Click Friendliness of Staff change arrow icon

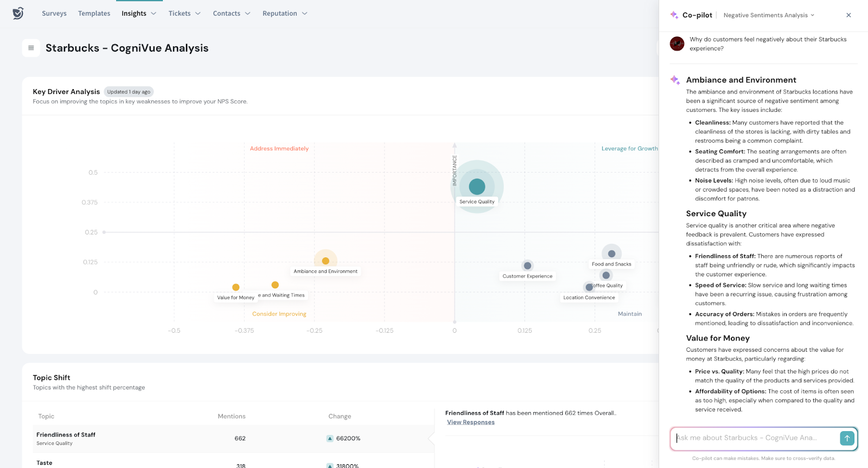pos(330,439)
